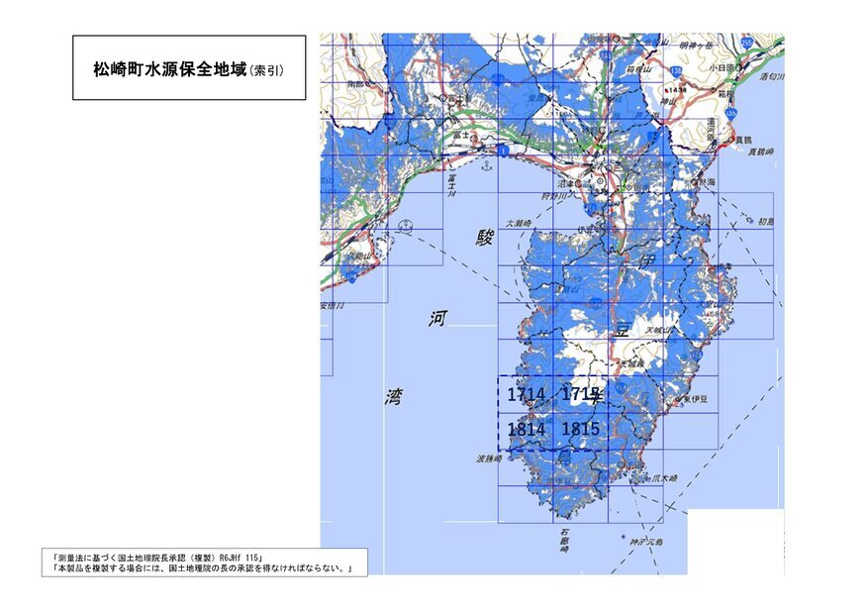Click the route 135 shield above 真鶴
The height and width of the screenshot is (614, 868).
click(x=730, y=113)
